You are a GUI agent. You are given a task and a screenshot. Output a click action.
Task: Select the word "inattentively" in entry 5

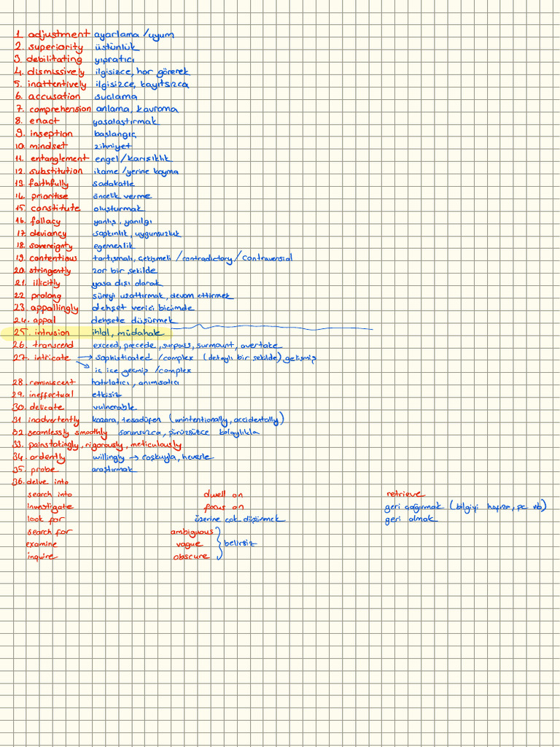point(57,85)
